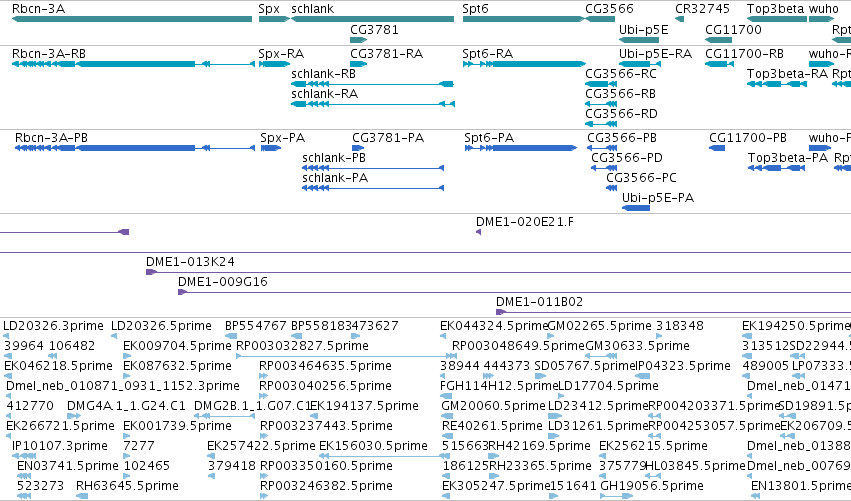Click the Spx-PA protein label

pyautogui.click(x=283, y=138)
